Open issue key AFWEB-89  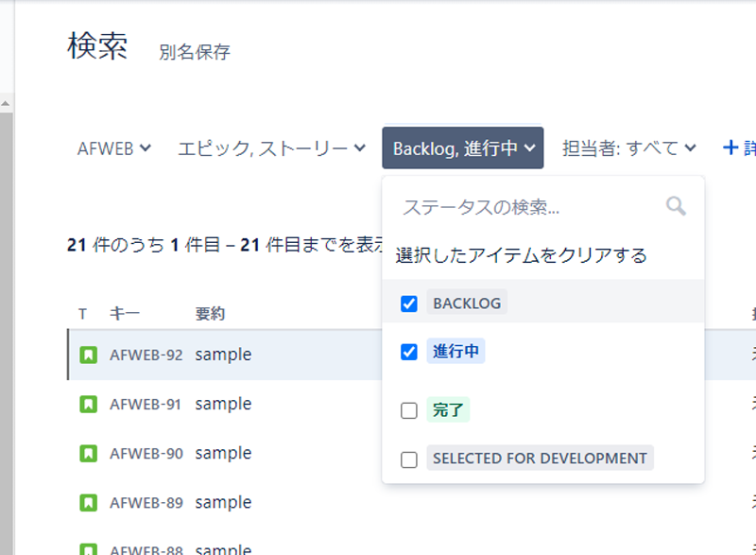(x=146, y=503)
